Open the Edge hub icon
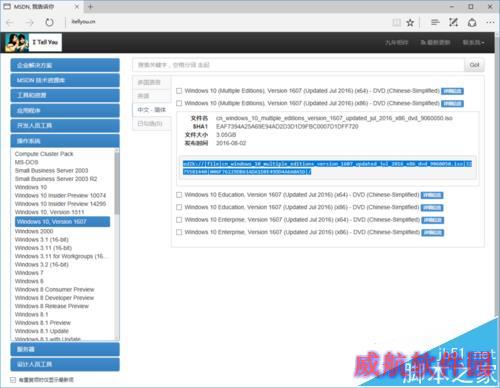The image size is (500, 388). tap(435, 22)
